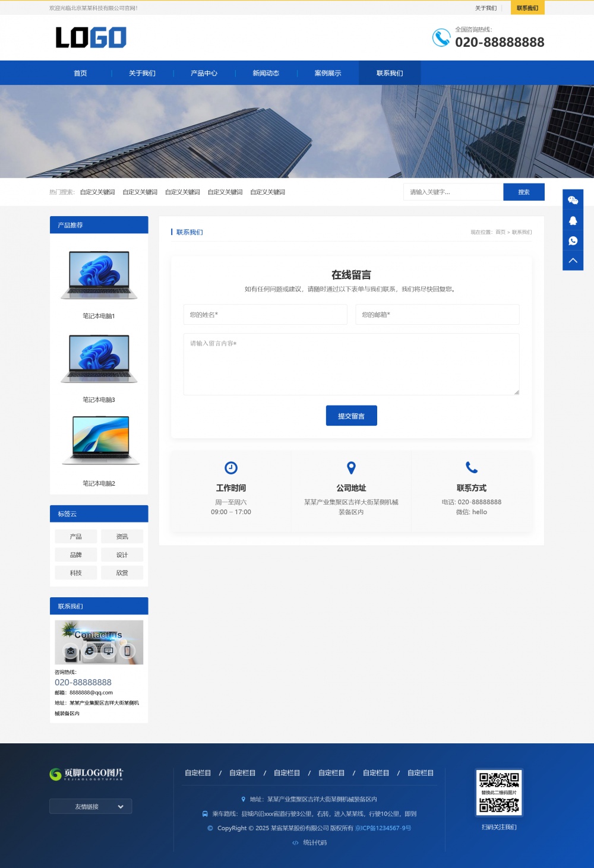Image resolution: width=594 pixels, height=868 pixels.
Task: Click the WeChat icon in floating sidebar
Action: [x=573, y=200]
